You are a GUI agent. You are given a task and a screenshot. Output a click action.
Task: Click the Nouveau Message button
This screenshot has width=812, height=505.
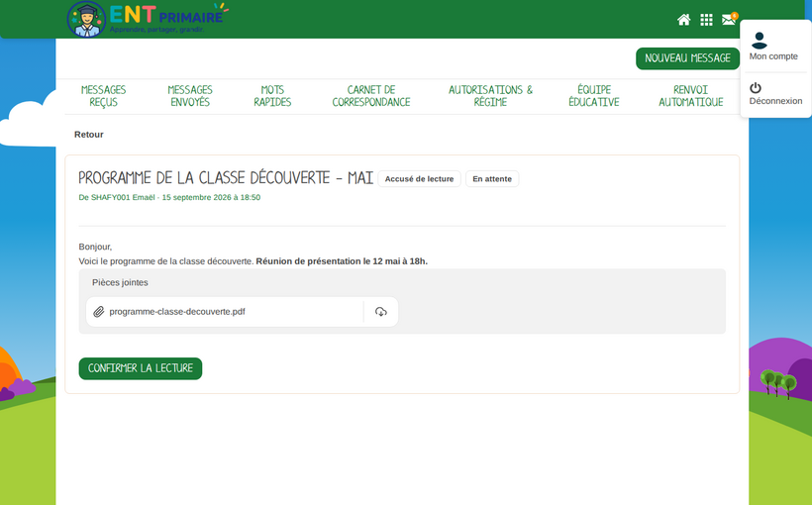tap(687, 58)
